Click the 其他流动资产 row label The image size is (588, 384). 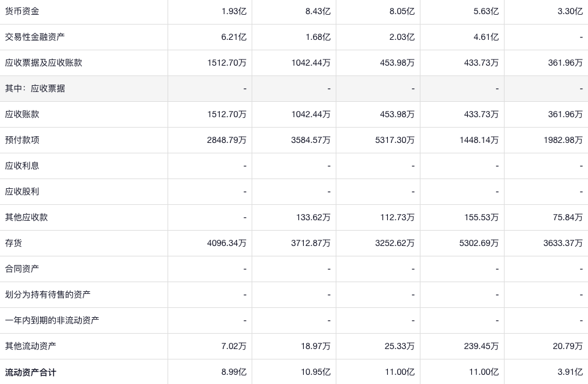click(x=31, y=346)
